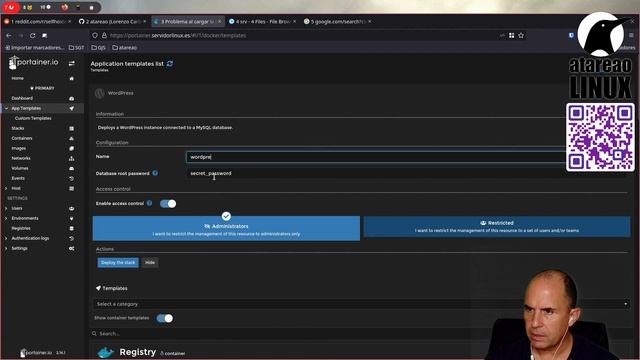
Task: Open Custom Templates in sidebar
Action: click(x=33, y=118)
